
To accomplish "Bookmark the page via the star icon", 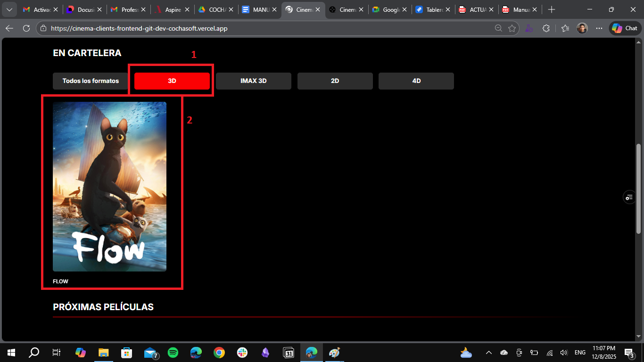I will point(512,28).
